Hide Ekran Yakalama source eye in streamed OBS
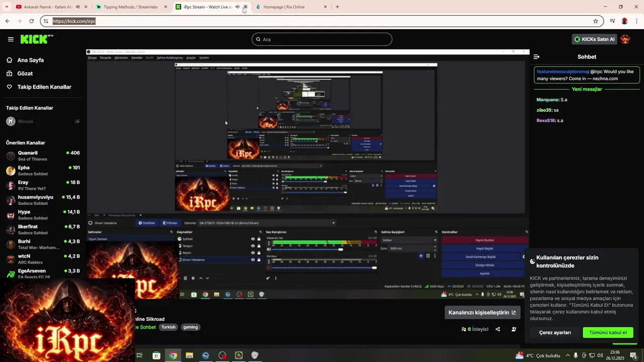This screenshot has width=644, height=362. pyautogui.click(x=253, y=259)
